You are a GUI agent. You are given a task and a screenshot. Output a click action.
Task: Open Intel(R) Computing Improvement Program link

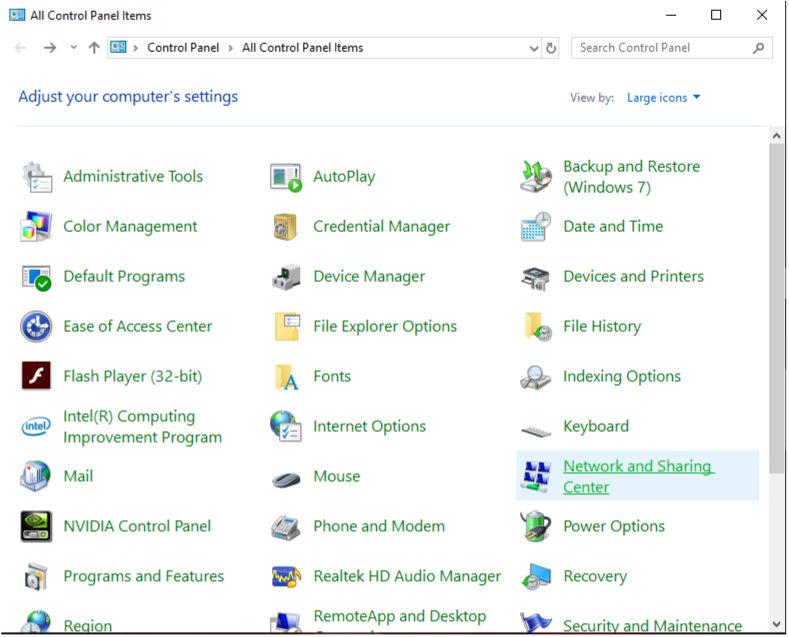click(142, 427)
